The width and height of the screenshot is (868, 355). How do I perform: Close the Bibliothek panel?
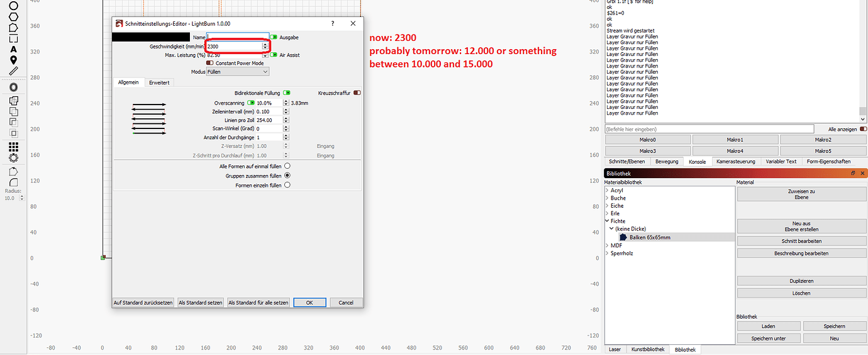point(862,173)
